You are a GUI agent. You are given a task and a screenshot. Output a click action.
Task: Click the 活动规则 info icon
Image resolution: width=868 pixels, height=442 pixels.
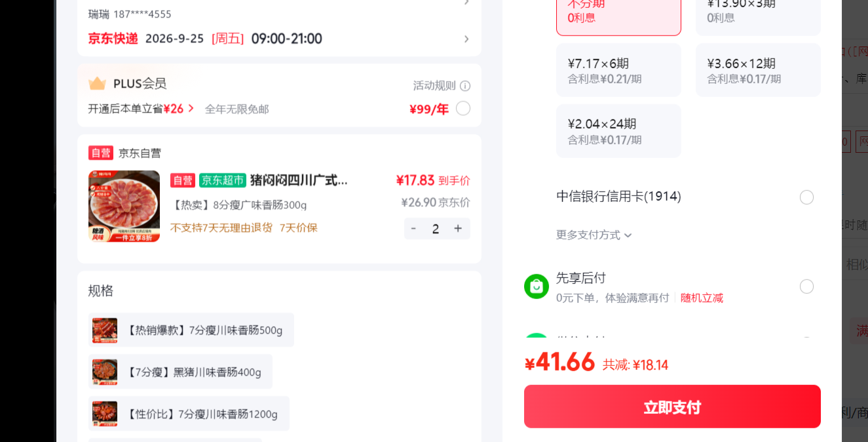click(465, 86)
